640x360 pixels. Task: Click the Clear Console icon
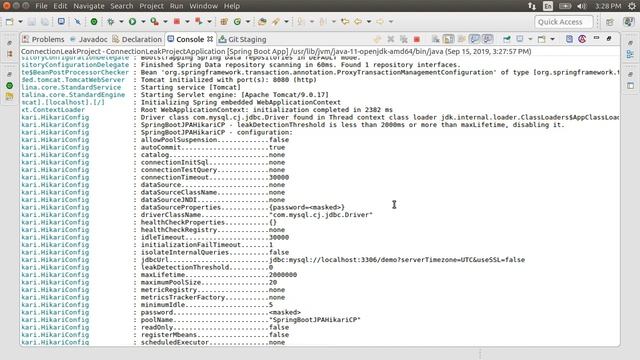436,39
